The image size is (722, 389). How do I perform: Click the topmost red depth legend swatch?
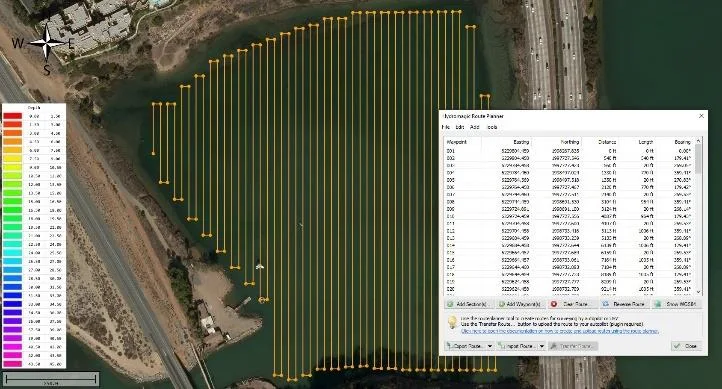pos(13,116)
